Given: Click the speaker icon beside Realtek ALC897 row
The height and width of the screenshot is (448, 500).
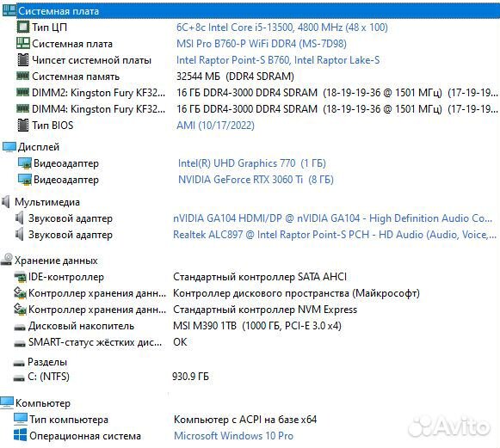Looking at the screenshot, I should pos(20,235).
